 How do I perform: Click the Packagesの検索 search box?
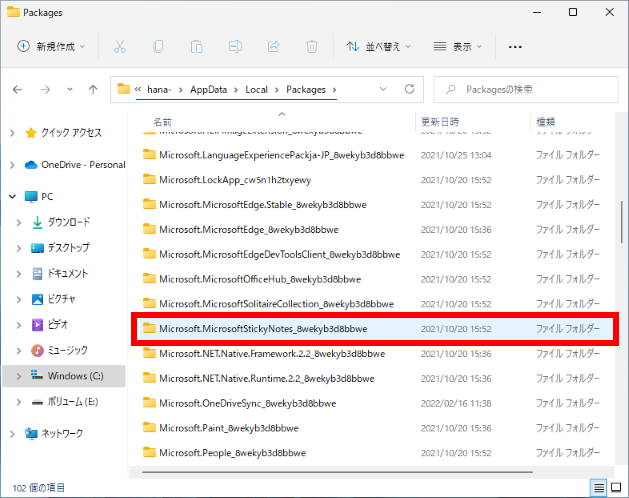526,89
